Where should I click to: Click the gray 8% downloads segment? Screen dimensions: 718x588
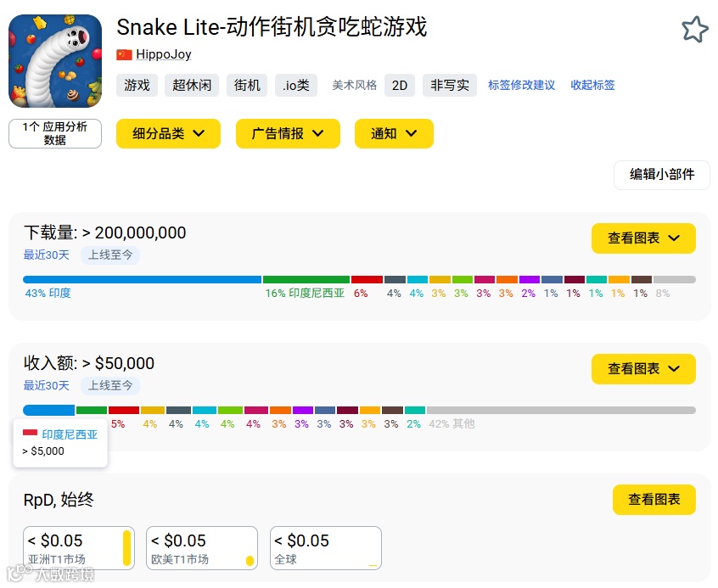tap(675, 279)
